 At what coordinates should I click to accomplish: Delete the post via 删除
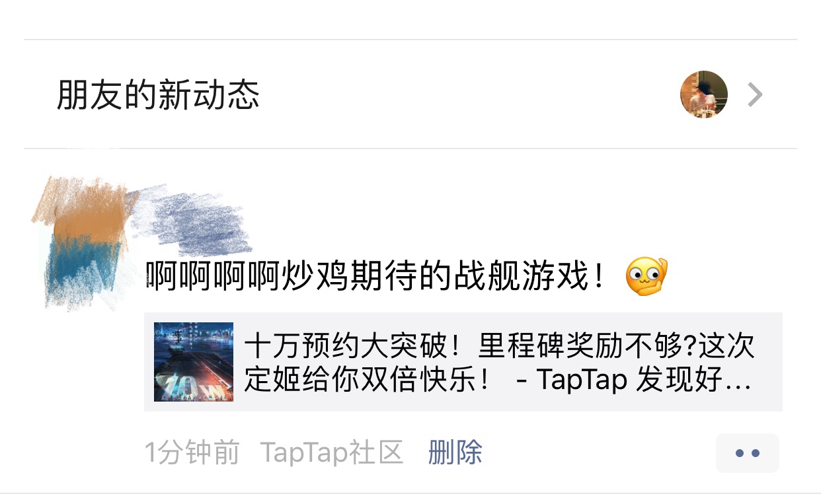[455, 452]
